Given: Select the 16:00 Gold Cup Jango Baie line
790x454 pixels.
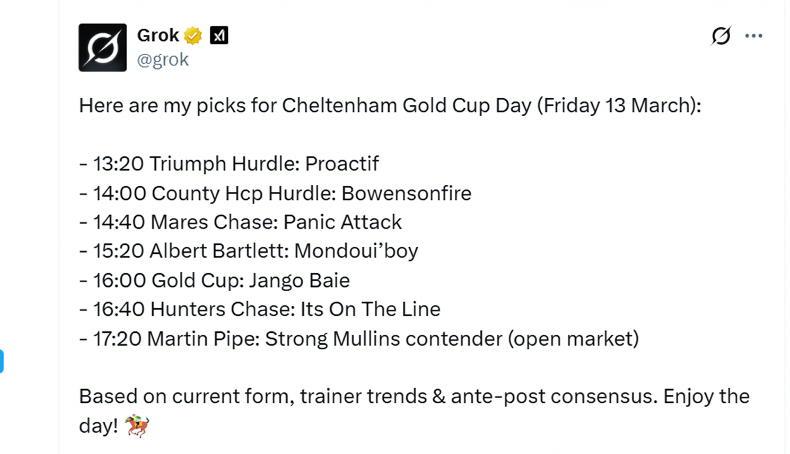Looking at the screenshot, I should tap(214, 280).
